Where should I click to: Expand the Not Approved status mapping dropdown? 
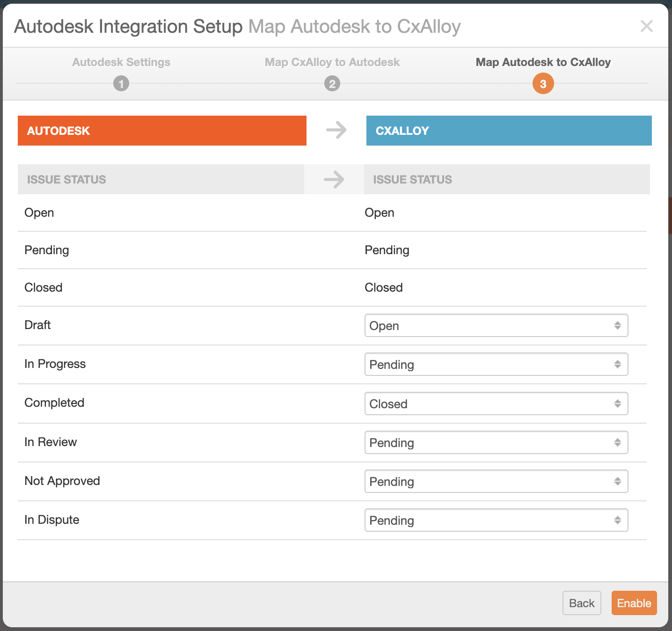496,482
